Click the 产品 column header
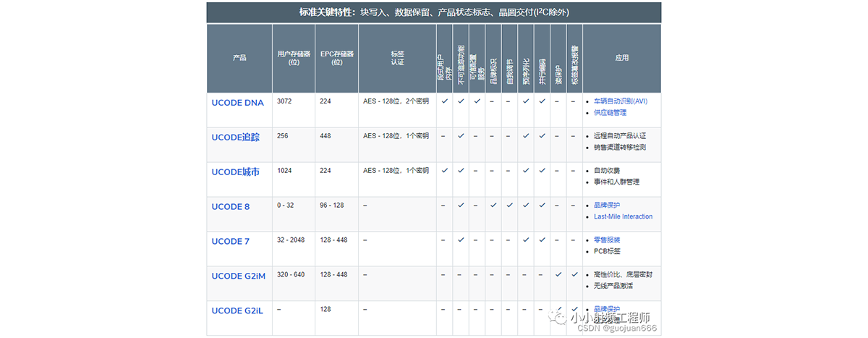Viewport: 868px width, 338px height. tap(239, 58)
